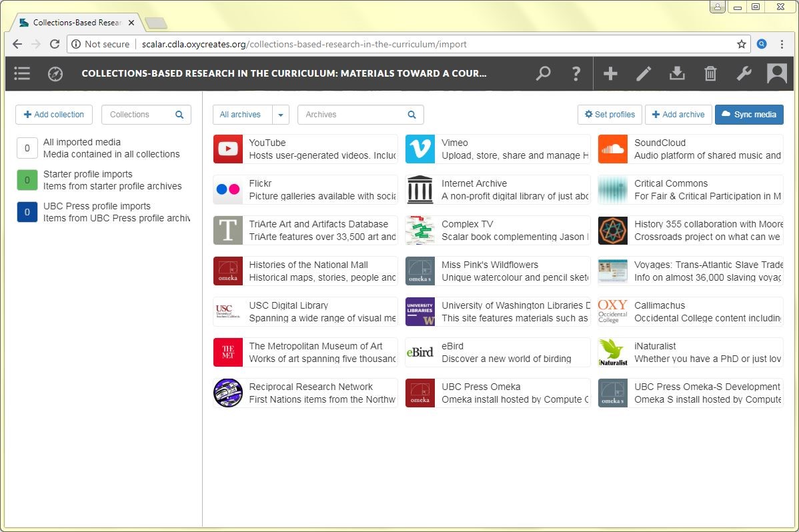Click the All archives button
The height and width of the screenshot is (532, 799).
[x=243, y=115]
